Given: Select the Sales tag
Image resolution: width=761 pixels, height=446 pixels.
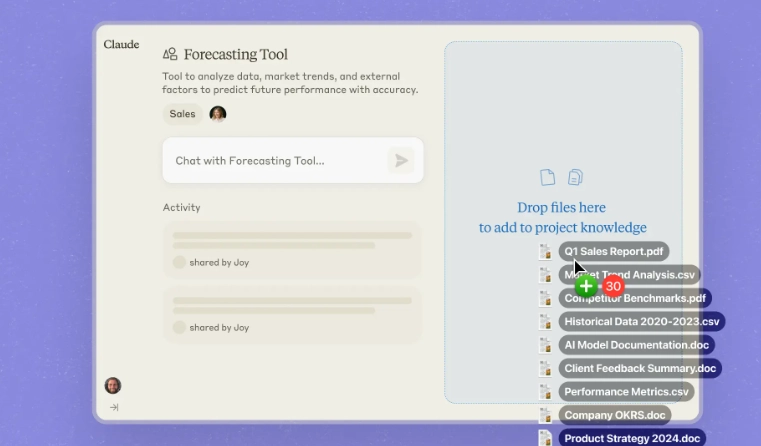Looking at the screenshot, I should point(182,114).
